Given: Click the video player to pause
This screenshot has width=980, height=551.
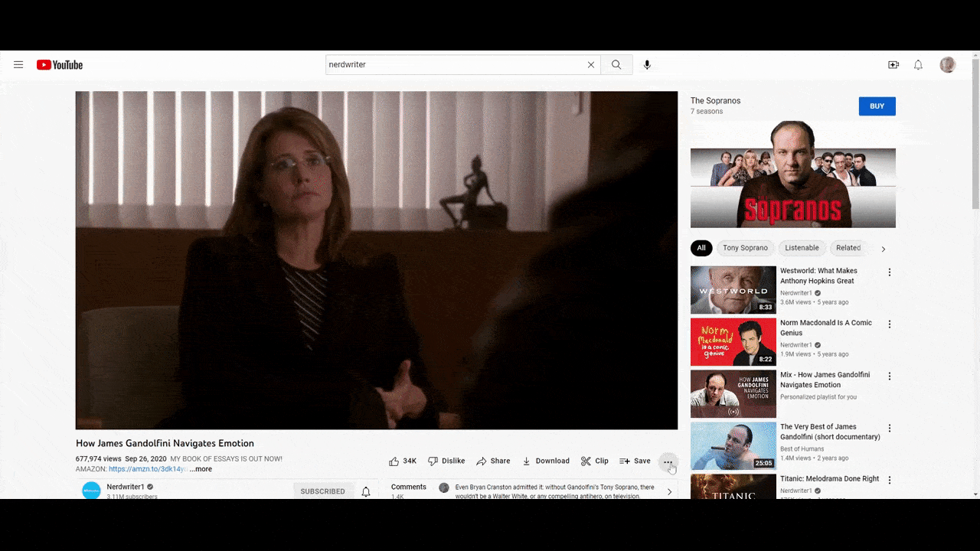Looking at the screenshot, I should point(376,260).
